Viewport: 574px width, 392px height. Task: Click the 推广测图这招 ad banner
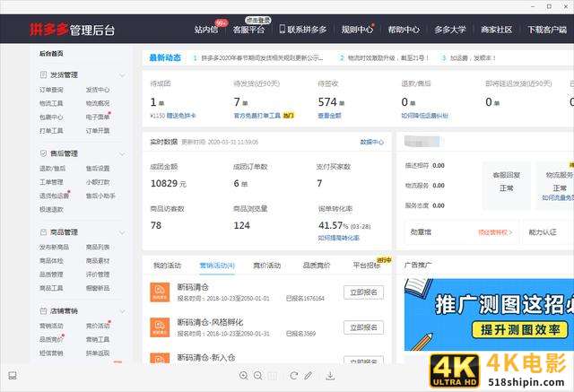click(489, 314)
